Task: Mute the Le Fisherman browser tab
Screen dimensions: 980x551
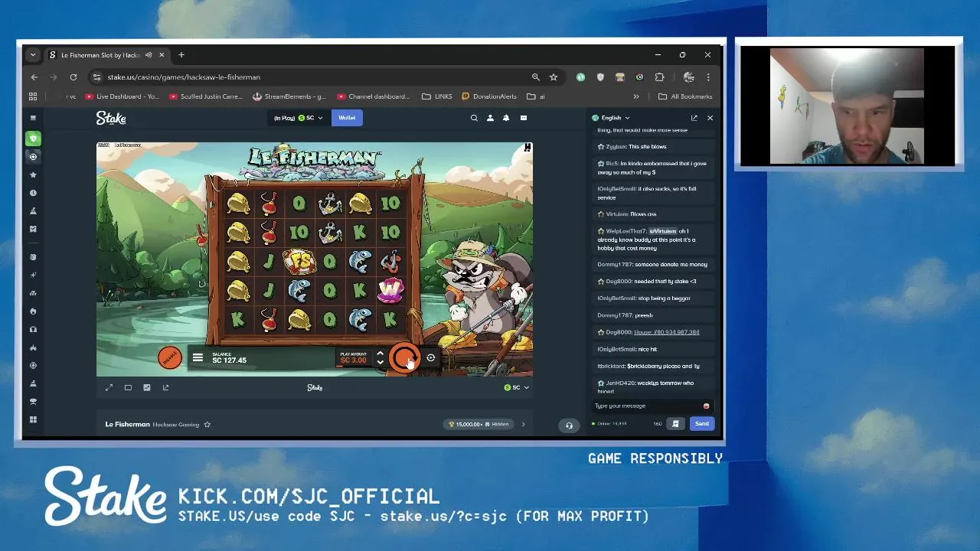Action: [149, 55]
